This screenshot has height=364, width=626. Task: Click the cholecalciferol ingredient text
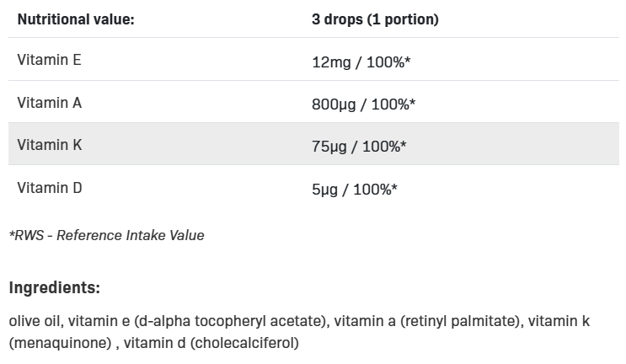click(244, 343)
